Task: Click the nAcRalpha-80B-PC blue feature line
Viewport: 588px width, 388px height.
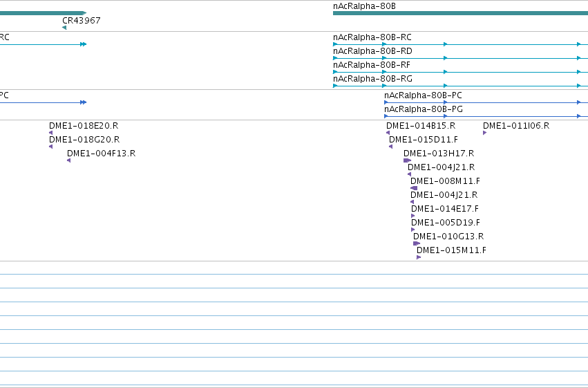Action: click(x=486, y=102)
